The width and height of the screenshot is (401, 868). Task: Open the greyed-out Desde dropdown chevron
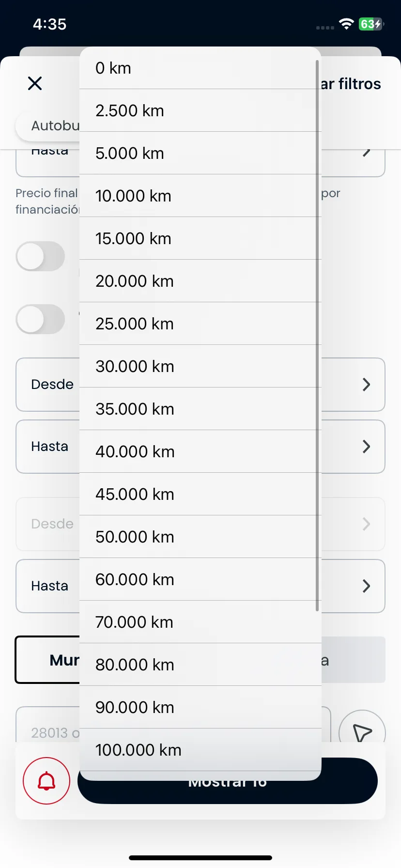coord(367,524)
